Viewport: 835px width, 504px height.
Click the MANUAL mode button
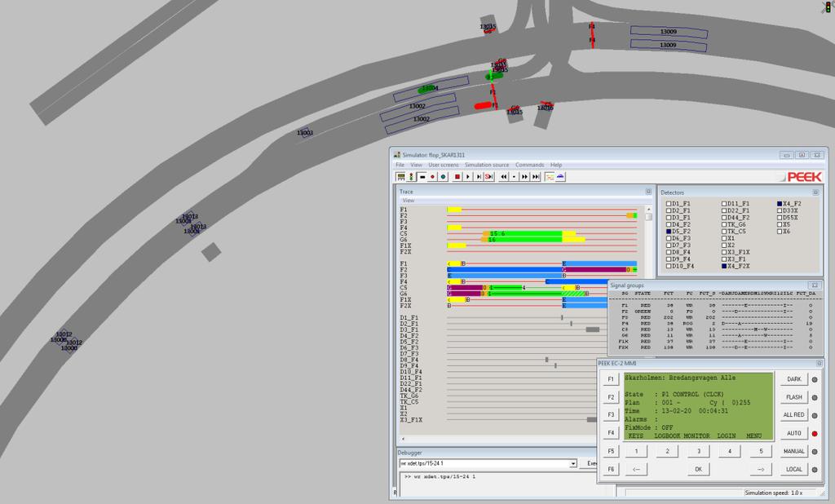pyautogui.click(x=793, y=451)
